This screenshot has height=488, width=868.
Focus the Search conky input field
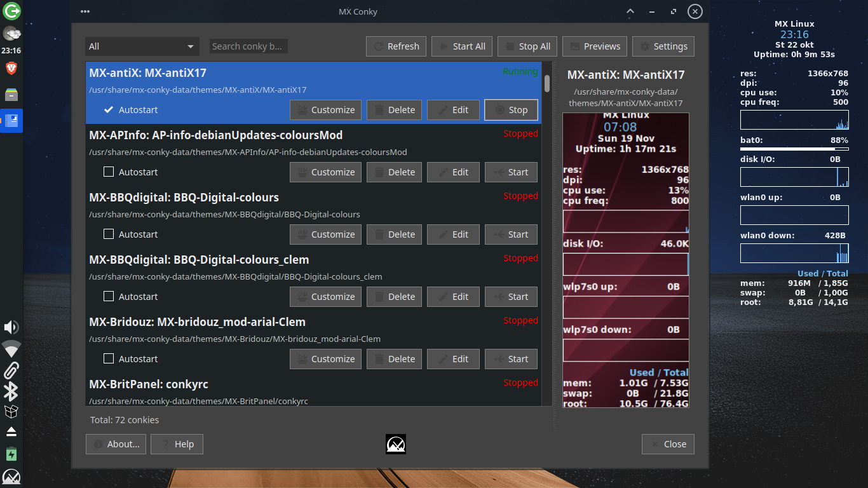tap(248, 46)
